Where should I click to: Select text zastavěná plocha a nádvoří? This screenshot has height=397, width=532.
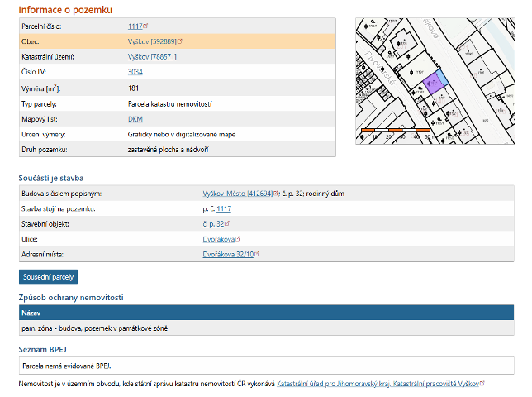[x=168, y=150]
